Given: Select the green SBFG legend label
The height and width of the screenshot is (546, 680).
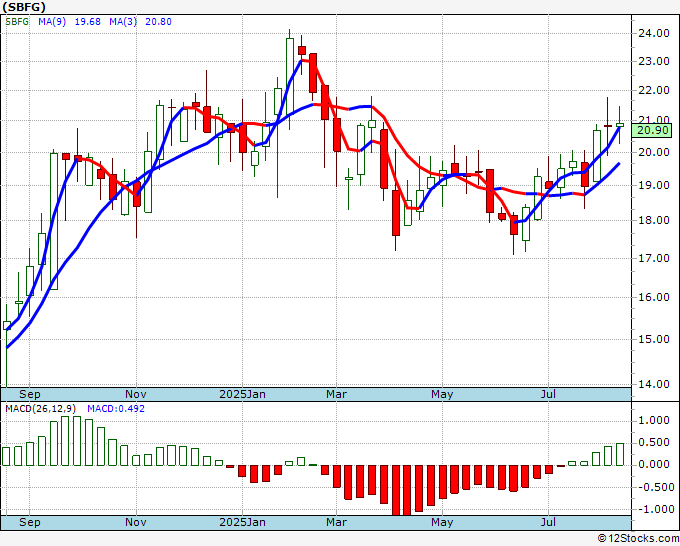Looking at the screenshot, I should click(x=17, y=22).
